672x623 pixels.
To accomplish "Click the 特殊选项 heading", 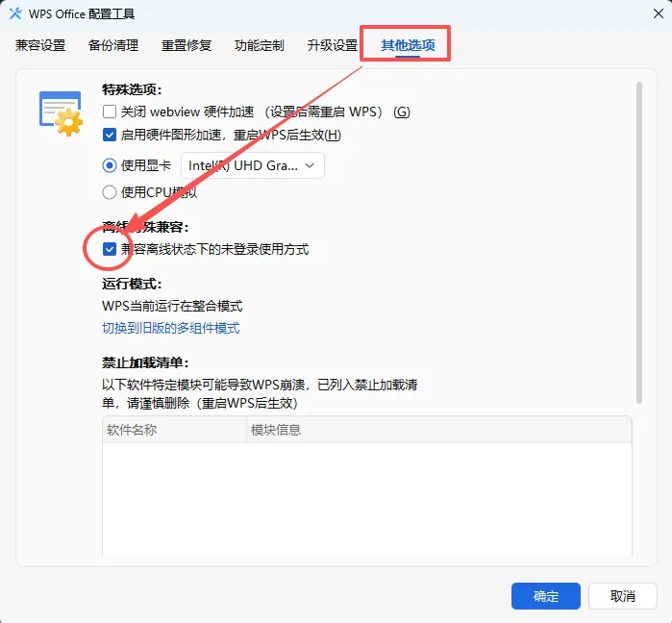I will pyautogui.click(x=132, y=89).
